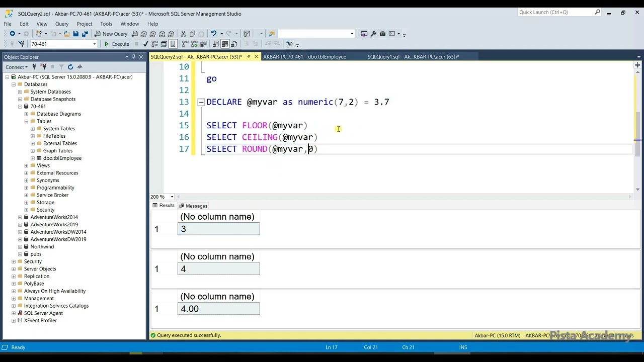Switch to the SQLQuery1.sql tab

(413, 57)
